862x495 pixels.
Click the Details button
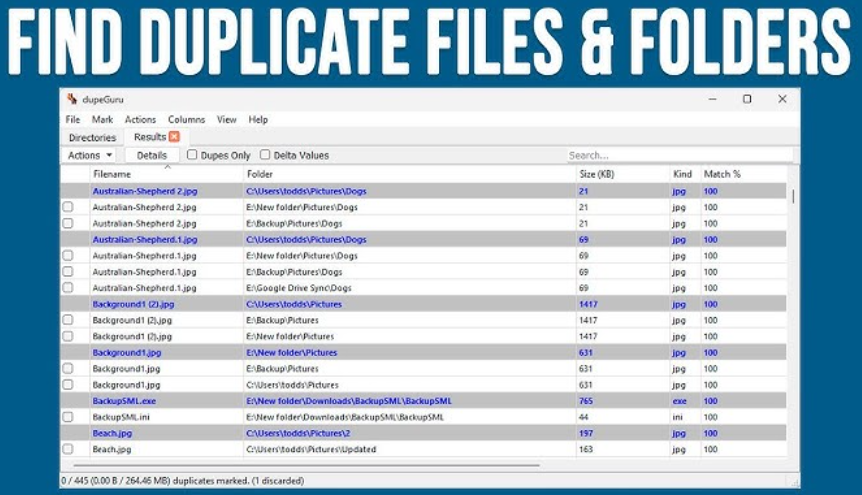click(152, 155)
